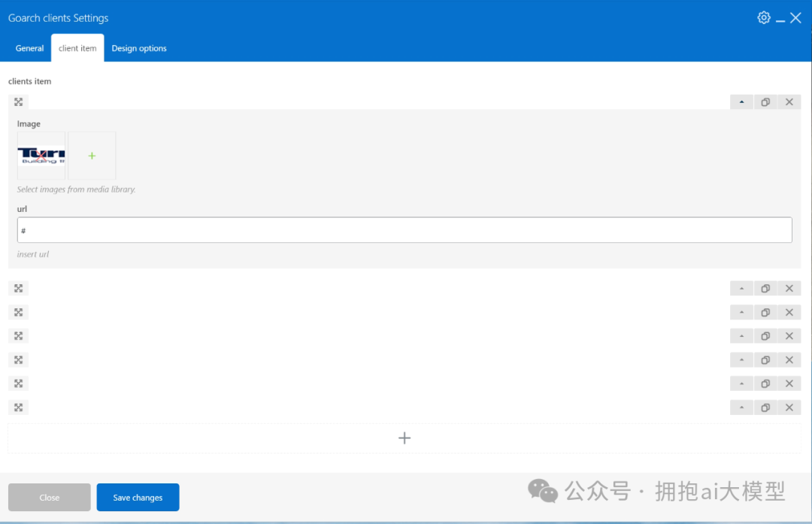Clone the second clients item row
Screen dimensions: 812x524
pyautogui.click(x=765, y=288)
